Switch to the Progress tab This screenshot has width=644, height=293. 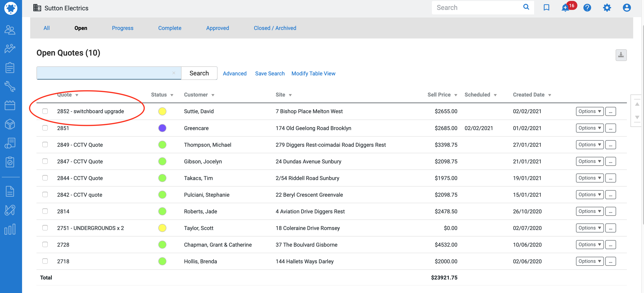coord(122,28)
